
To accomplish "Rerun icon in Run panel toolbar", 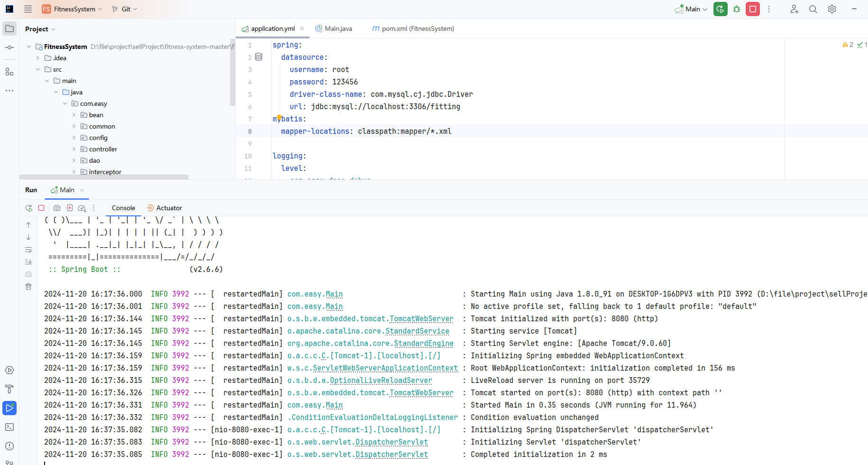I will coord(29,208).
